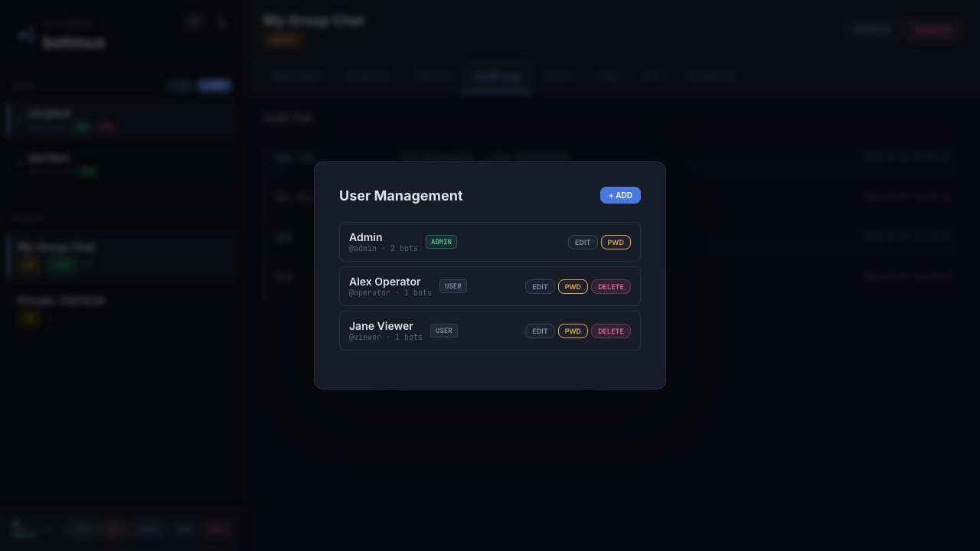
Task: Delete the Alex Operator user
Action: click(611, 287)
